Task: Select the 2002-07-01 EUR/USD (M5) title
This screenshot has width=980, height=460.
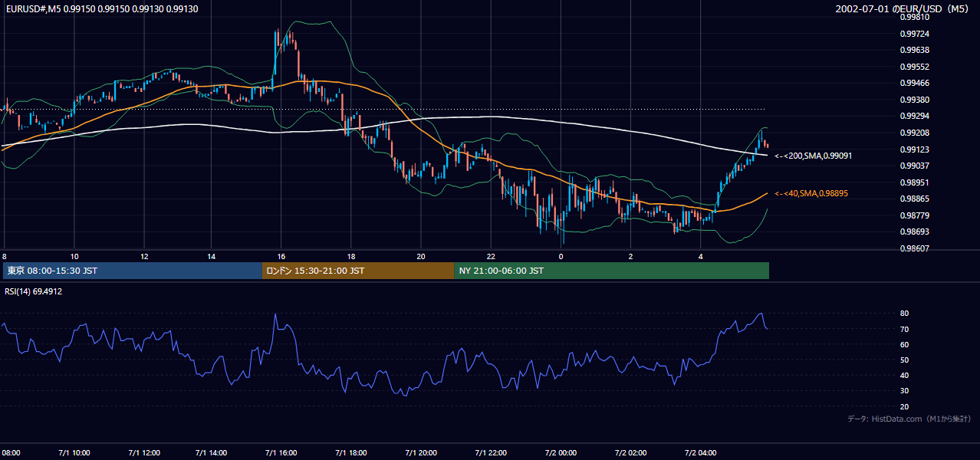Action: tap(902, 8)
